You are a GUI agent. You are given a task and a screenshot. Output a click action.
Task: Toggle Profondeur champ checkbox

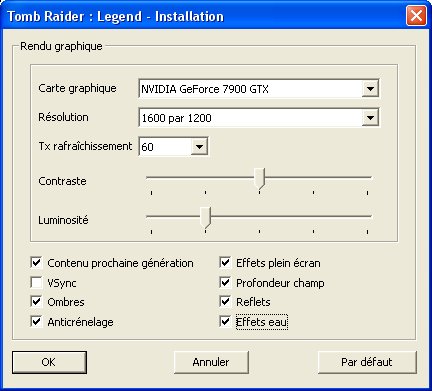[225, 282]
